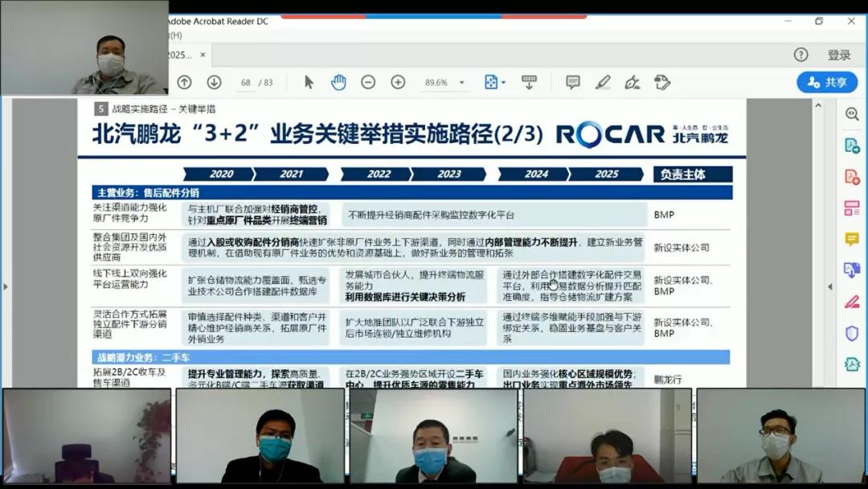The height and width of the screenshot is (489, 868).
Task: Click the 负责主体 column header
Action: (x=693, y=175)
